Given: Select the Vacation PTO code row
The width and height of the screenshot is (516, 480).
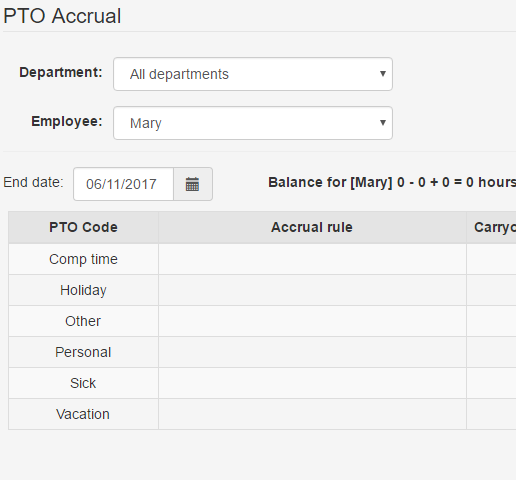Looking at the screenshot, I should [262, 414].
